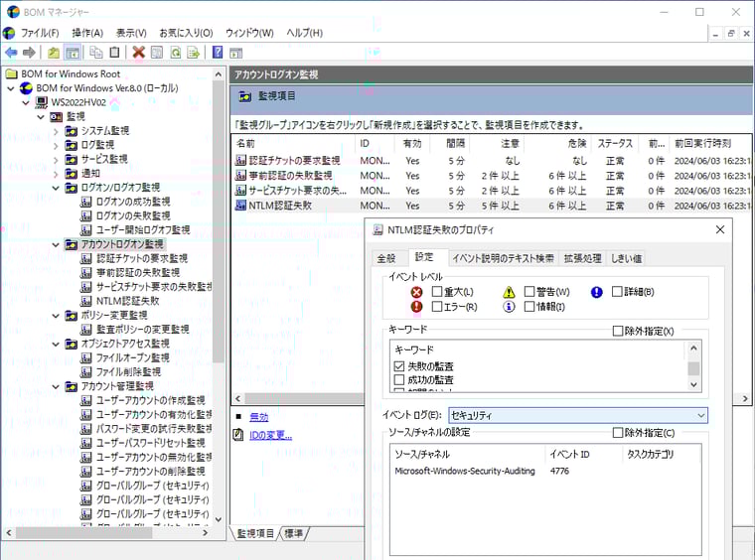Click the 通知 group folder icon
Image resolution: width=755 pixels, height=560 pixels.
coord(72,173)
